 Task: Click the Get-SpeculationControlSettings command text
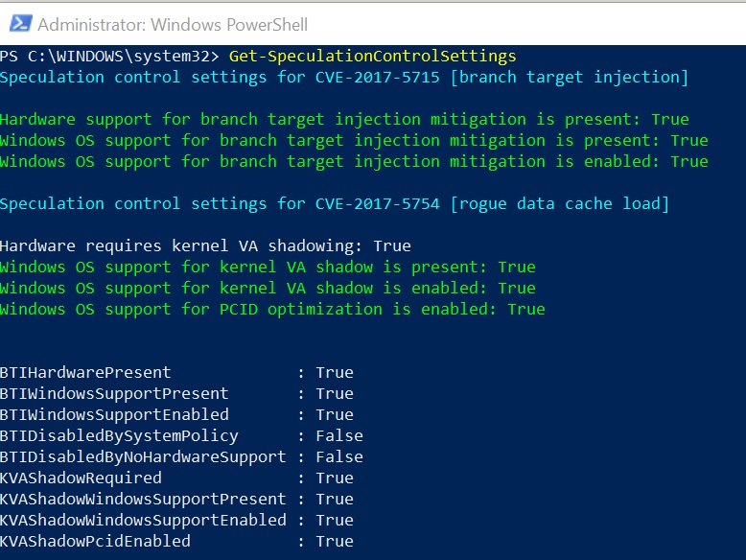[372, 56]
